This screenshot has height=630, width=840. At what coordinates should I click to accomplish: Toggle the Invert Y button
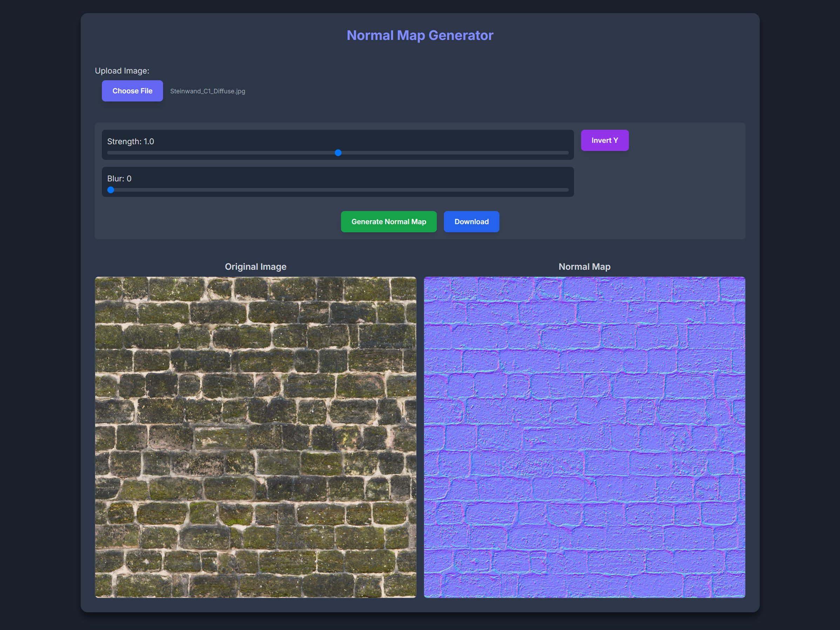click(x=605, y=141)
